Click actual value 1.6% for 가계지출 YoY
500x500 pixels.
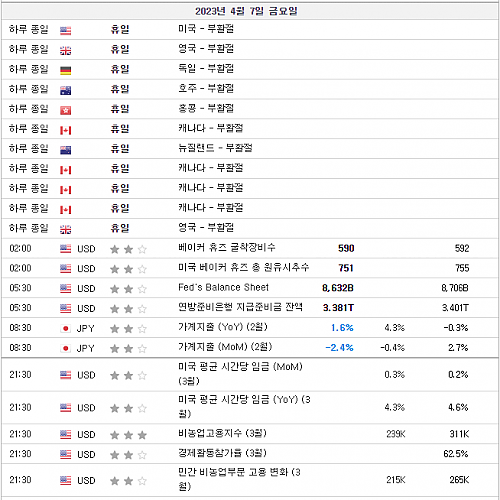tap(342, 328)
